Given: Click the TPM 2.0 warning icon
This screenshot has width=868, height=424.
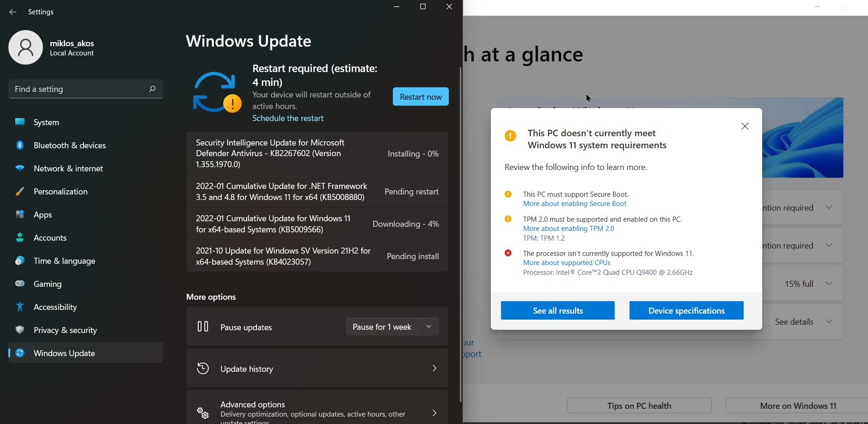Looking at the screenshot, I should click(508, 219).
